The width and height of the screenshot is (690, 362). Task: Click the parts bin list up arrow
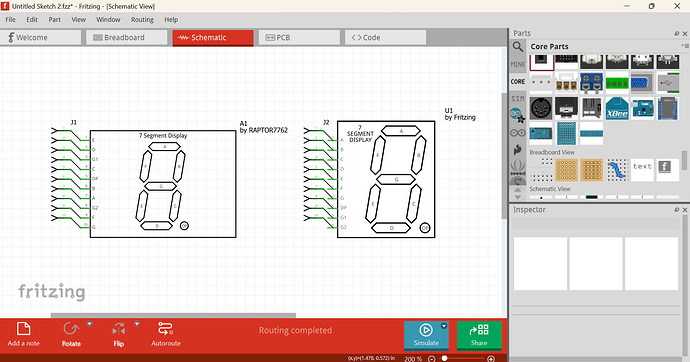pos(518,190)
